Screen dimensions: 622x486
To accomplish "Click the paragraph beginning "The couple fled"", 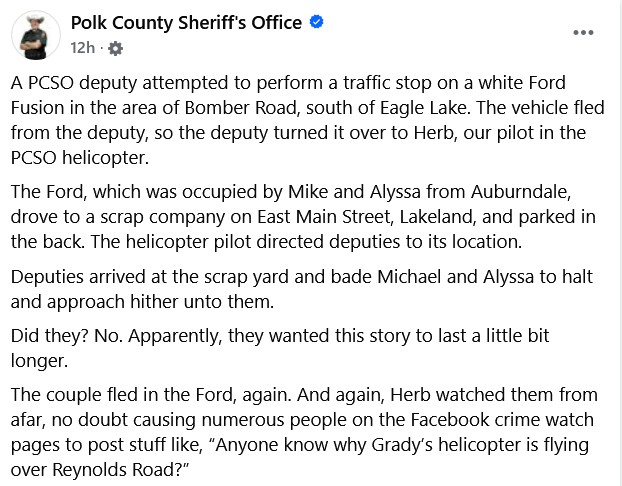I will point(304,432).
